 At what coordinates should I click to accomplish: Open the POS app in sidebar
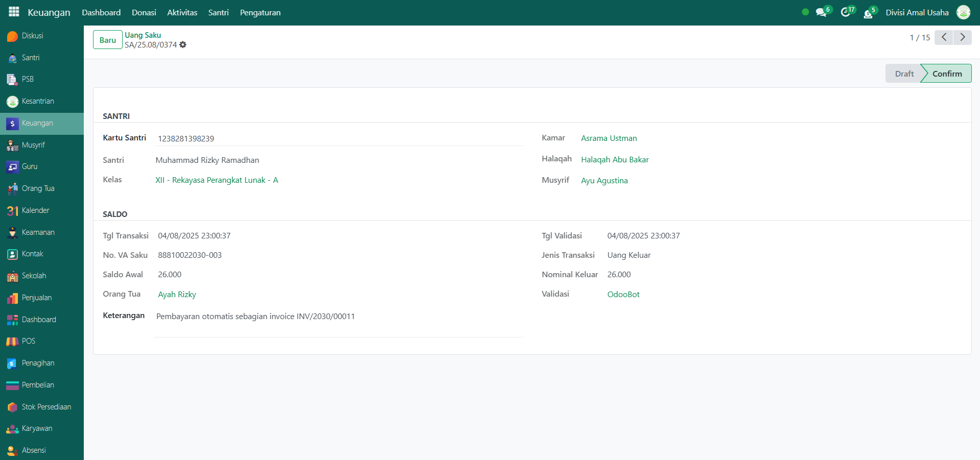tap(29, 341)
